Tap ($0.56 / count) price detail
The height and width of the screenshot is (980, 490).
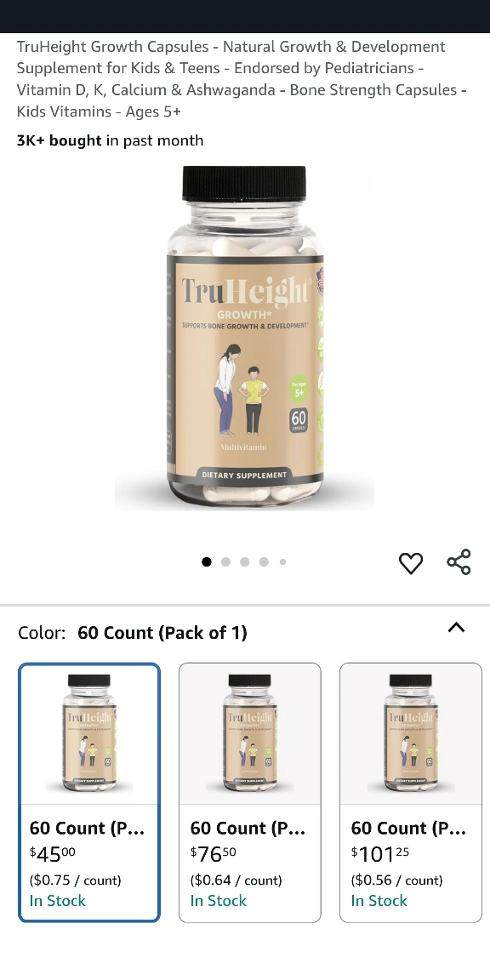397,880
